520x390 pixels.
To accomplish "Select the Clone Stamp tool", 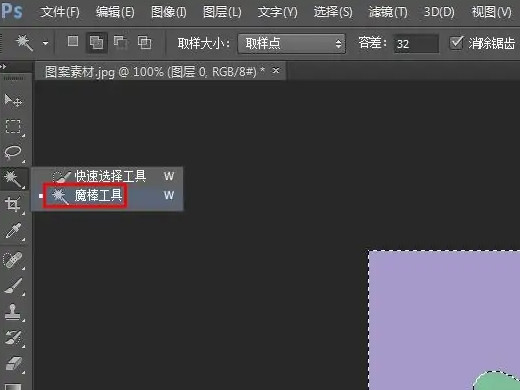I will [x=13, y=312].
